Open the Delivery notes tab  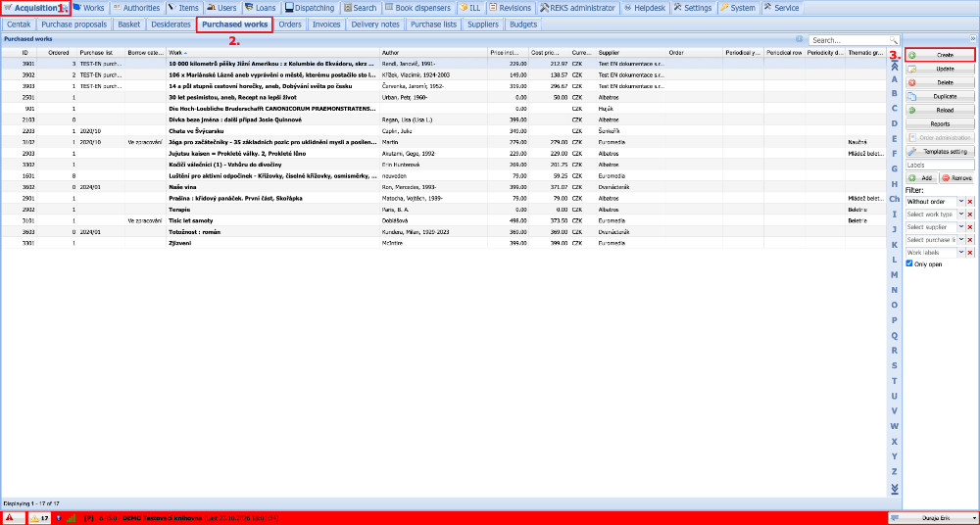click(375, 25)
